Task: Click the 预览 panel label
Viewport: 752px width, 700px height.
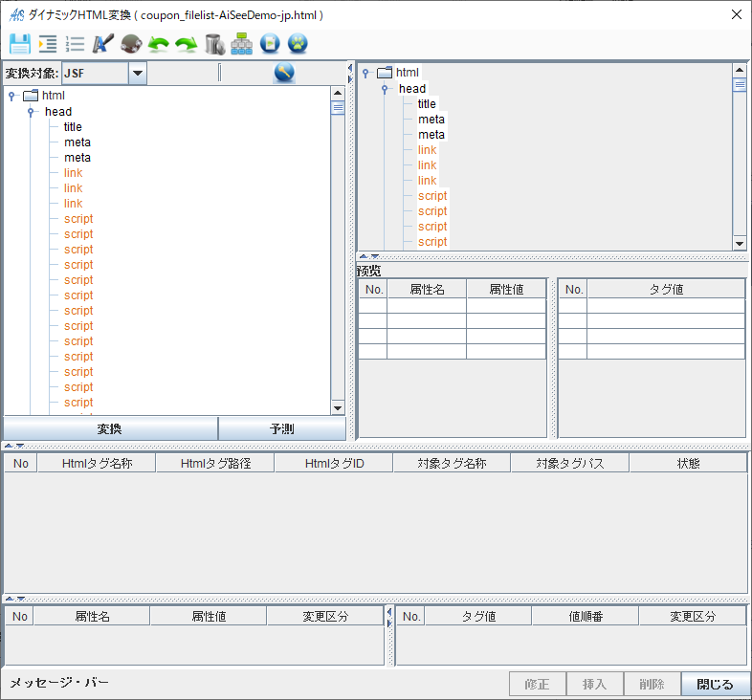Action: click(368, 271)
